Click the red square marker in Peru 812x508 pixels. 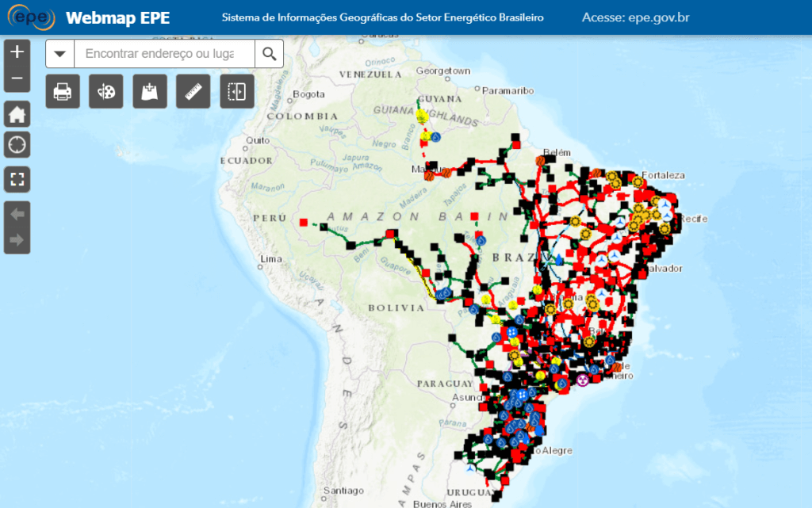tap(304, 223)
